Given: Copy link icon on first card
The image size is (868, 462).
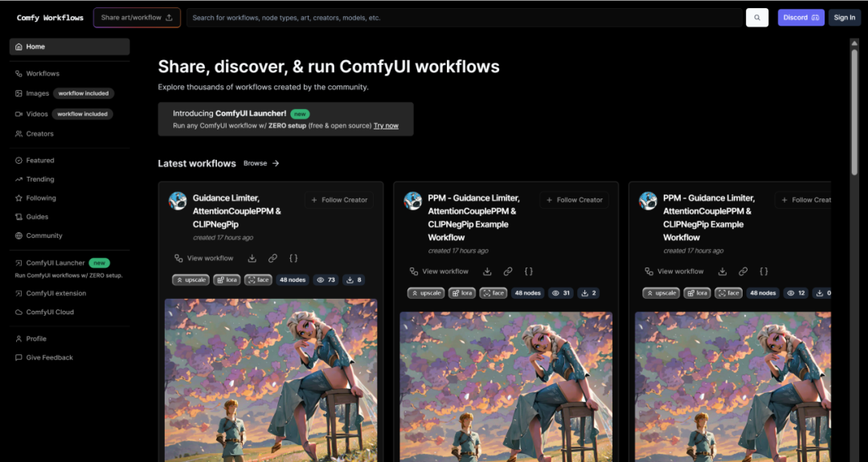Looking at the screenshot, I should tap(273, 258).
